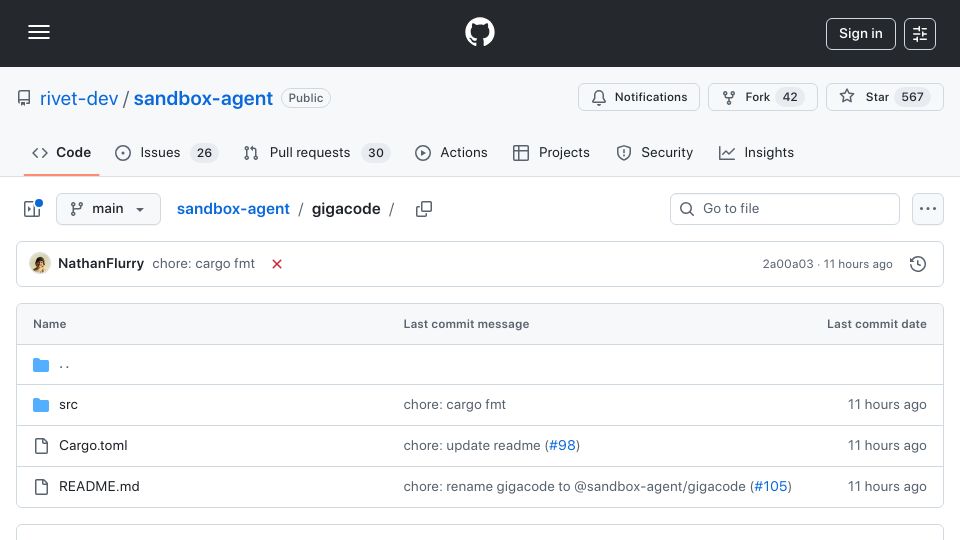Focus the Go to file search field
Image resolution: width=960 pixels, height=540 pixels.
pyautogui.click(x=784, y=209)
